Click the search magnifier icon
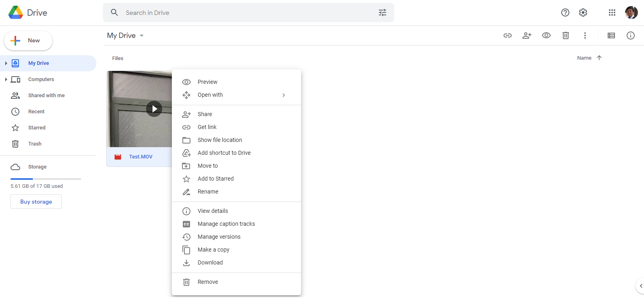644x304 pixels. (115, 12)
